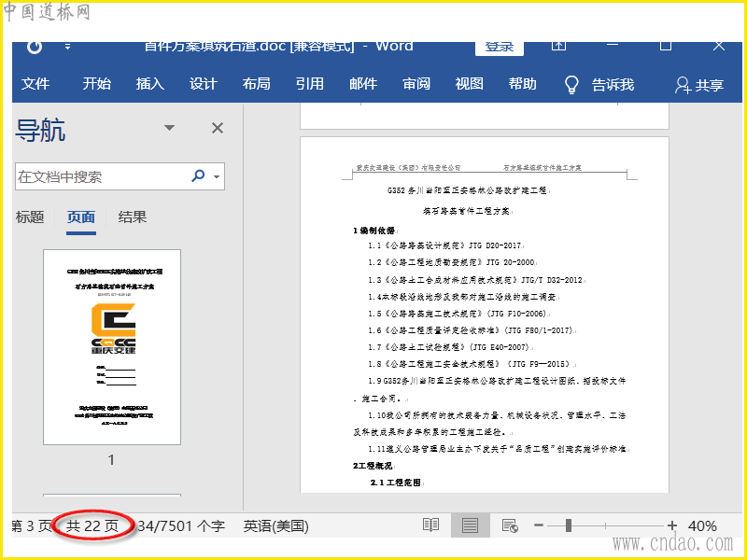Click the 告诉我 lightbulb search
Viewport: 747px width, 560px height.
tap(599, 85)
